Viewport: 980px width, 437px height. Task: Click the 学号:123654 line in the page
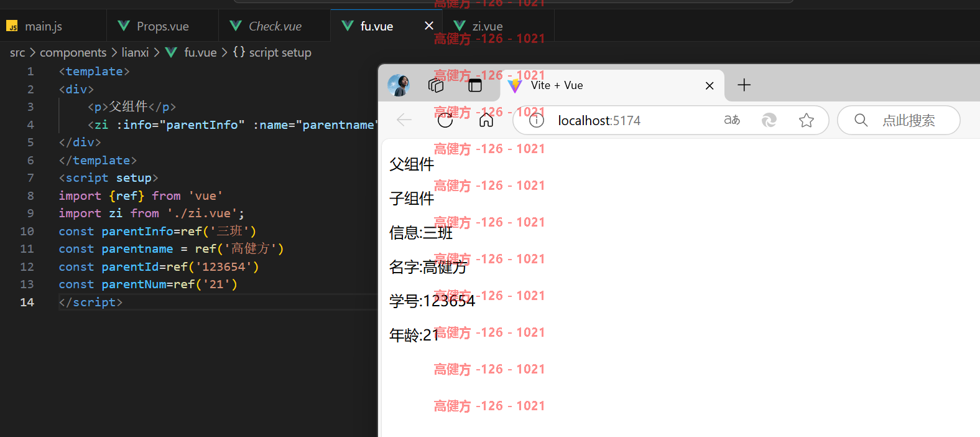(x=432, y=301)
